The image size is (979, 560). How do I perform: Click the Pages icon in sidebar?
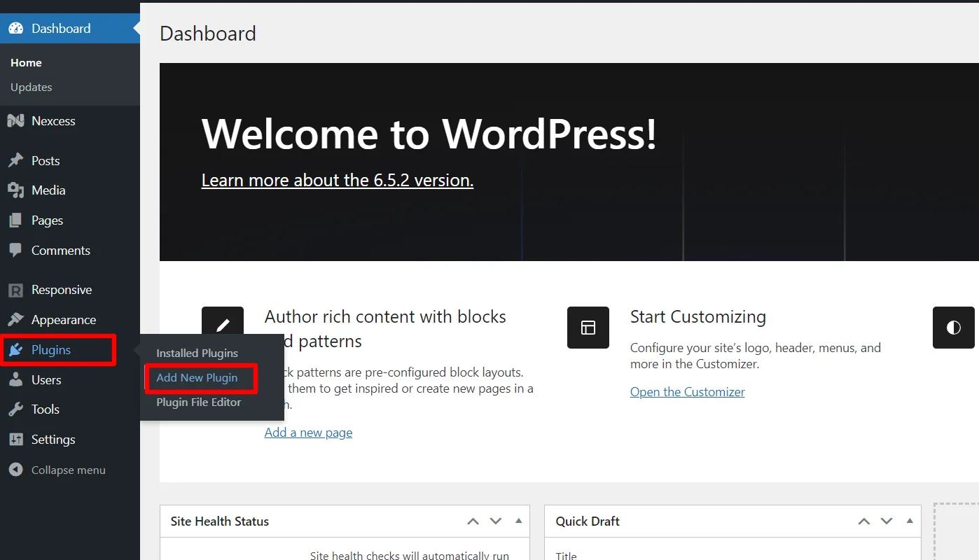click(x=15, y=220)
